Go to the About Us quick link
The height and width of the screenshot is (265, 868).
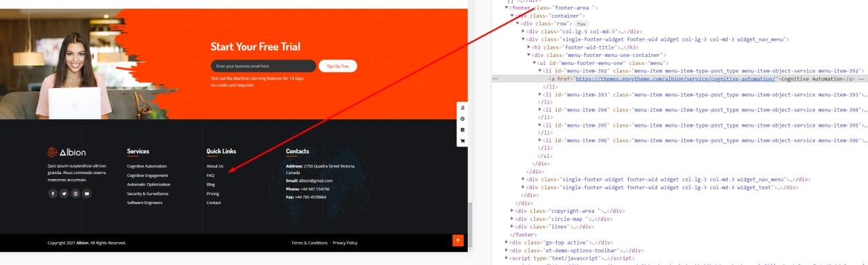[215, 166]
